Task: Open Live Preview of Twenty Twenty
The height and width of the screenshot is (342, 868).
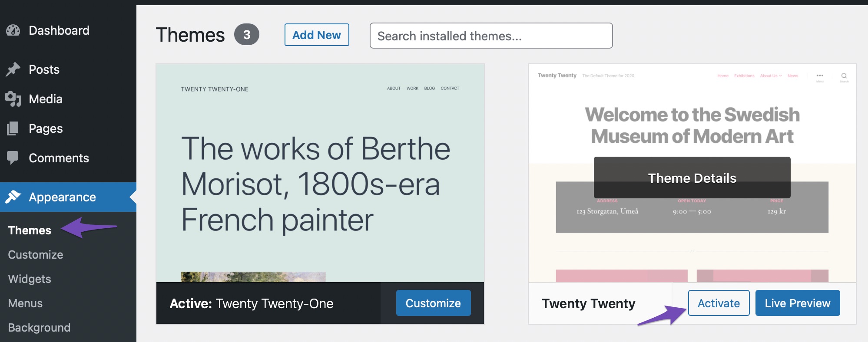Action: [798, 303]
